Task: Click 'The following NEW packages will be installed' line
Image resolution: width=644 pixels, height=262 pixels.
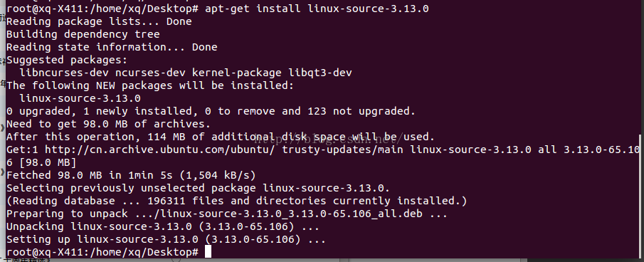Action: [x=150, y=85]
